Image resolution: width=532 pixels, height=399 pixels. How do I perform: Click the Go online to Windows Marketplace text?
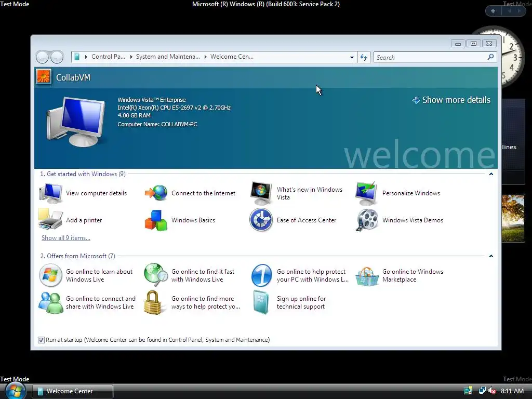pyautogui.click(x=413, y=275)
